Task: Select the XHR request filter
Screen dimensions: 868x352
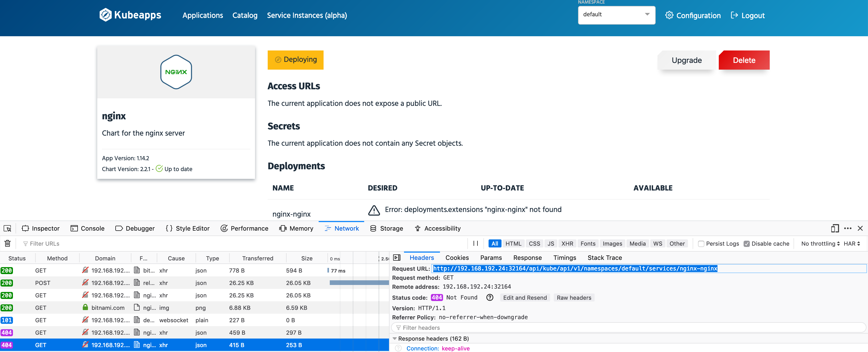Action: pyautogui.click(x=567, y=244)
